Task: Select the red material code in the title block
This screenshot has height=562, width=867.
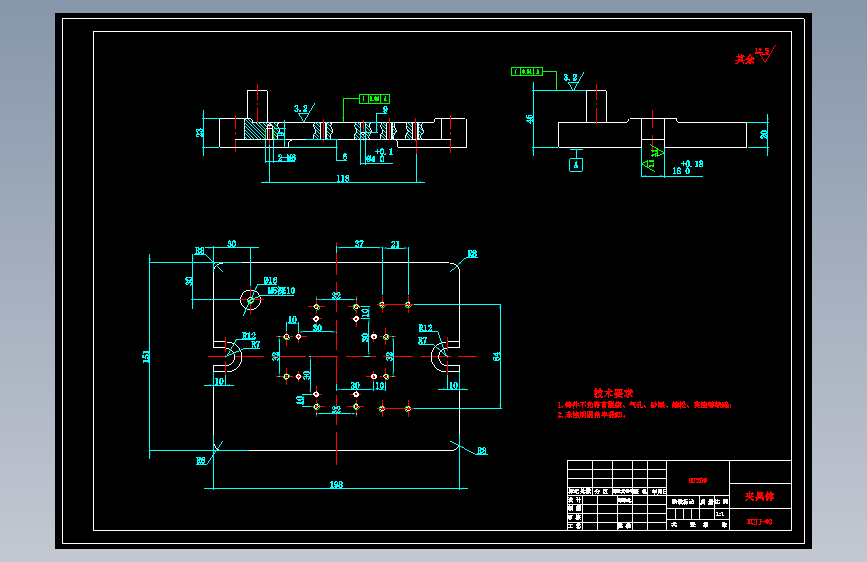Action: pyautogui.click(x=698, y=481)
